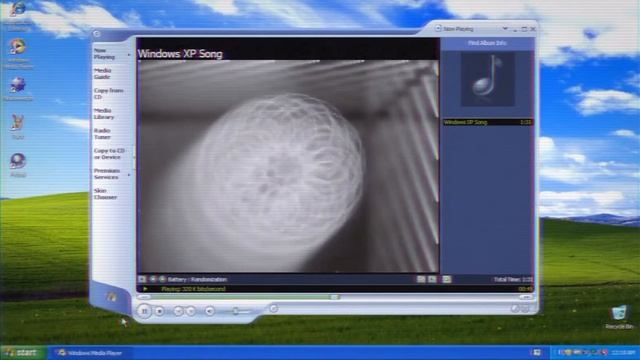Click the Windows XP Song title overlay
This screenshot has width=640, height=360.
point(180,54)
